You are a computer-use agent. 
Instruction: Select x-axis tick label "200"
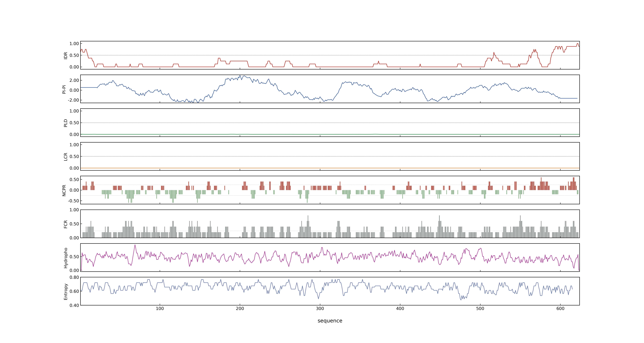point(240,309)
